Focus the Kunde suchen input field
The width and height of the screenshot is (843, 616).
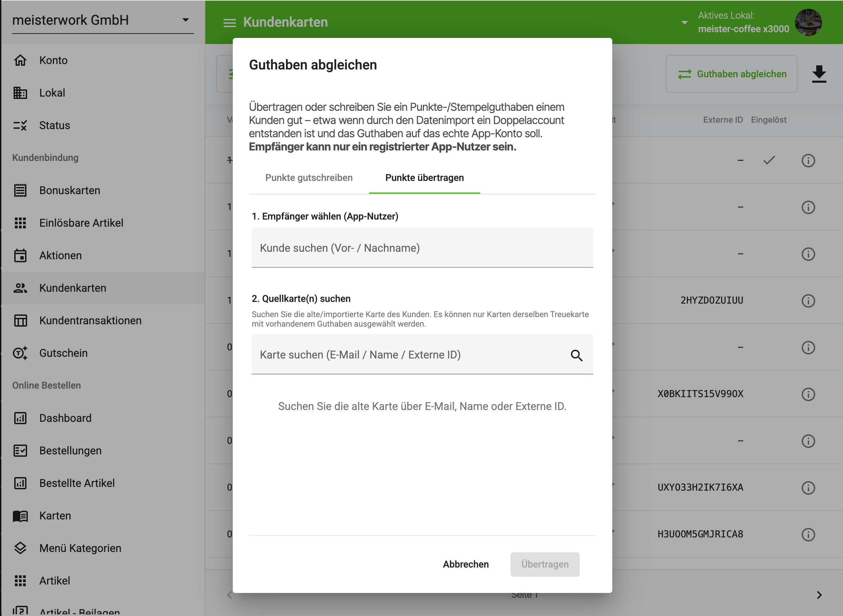click(x=422, y=248)
